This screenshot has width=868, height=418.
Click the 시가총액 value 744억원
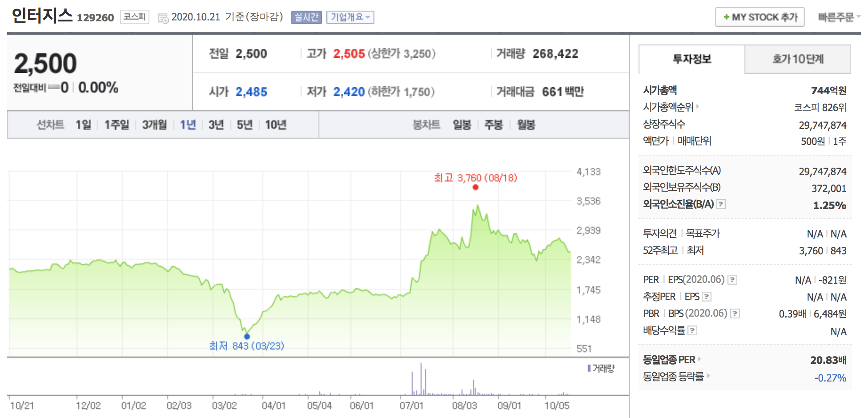[x=828, y=91]
